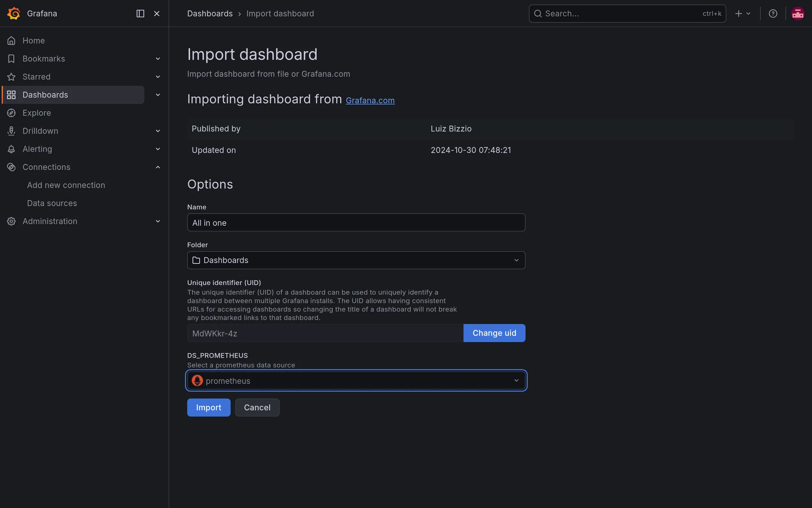Click the Import dashboard breadcrumb
The height and width of the screenshot is (508, 812).
coord(280,14)
